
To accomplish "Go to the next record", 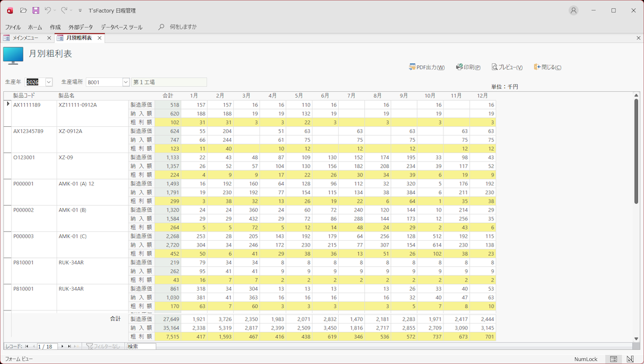I will tap(62, 346).
